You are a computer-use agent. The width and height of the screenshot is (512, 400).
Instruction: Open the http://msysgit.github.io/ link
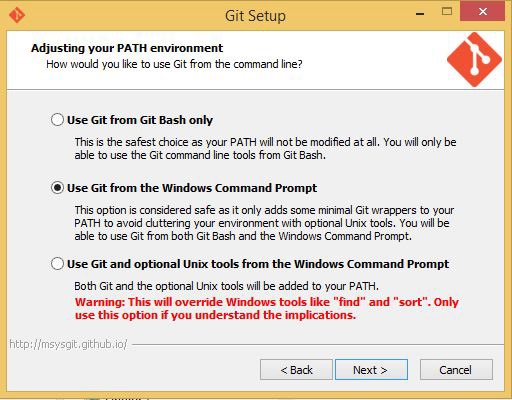tap(68, 344)
